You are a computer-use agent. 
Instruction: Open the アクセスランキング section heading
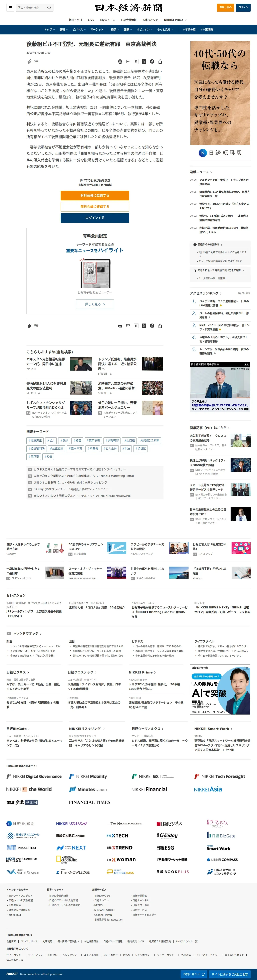[x=206, y=293]
